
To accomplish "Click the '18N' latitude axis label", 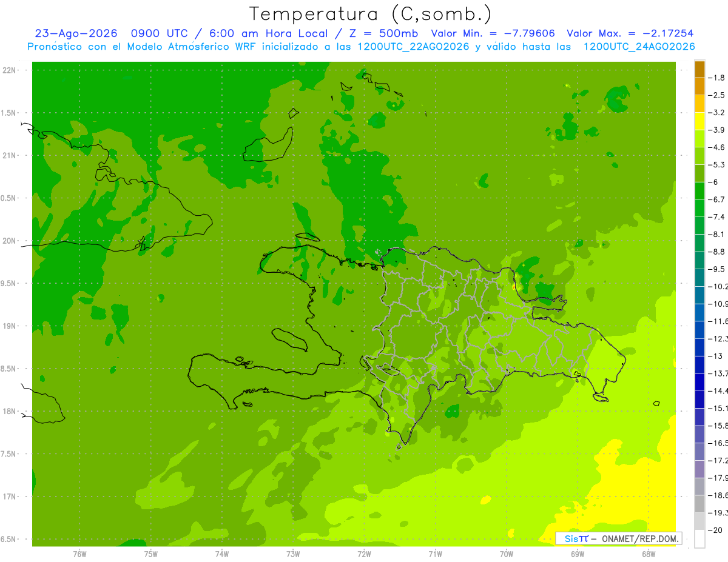I will click(x=10, y=411).
